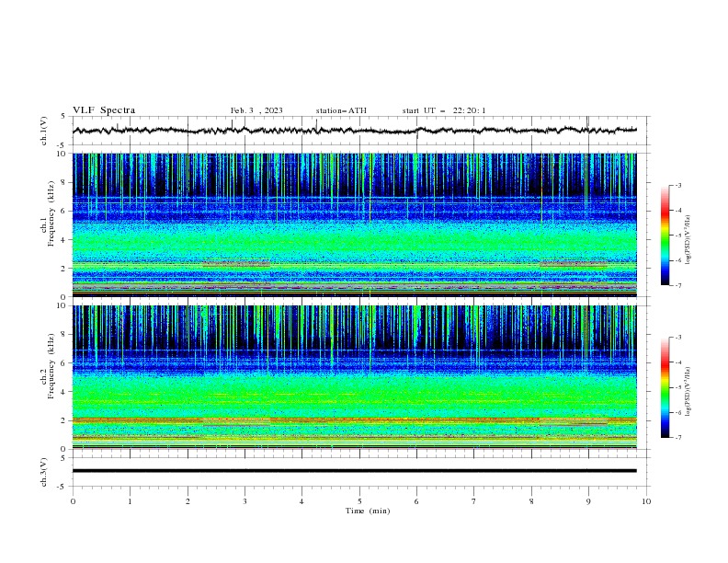The width and height of the screenshot is (728, 563).
Task: Click the ch.1 spectrogram color scale bar
Action: [x=665, y=236]
